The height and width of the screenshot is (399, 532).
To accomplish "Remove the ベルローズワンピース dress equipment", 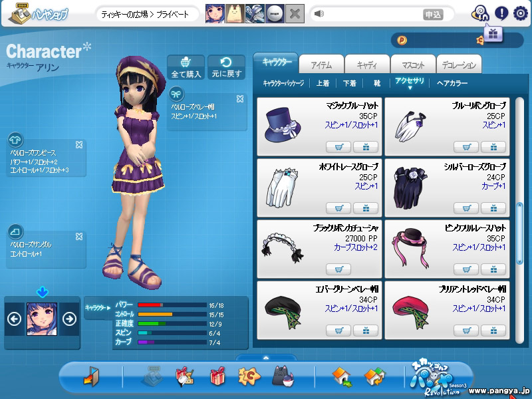I will click(x=79, y=145).
